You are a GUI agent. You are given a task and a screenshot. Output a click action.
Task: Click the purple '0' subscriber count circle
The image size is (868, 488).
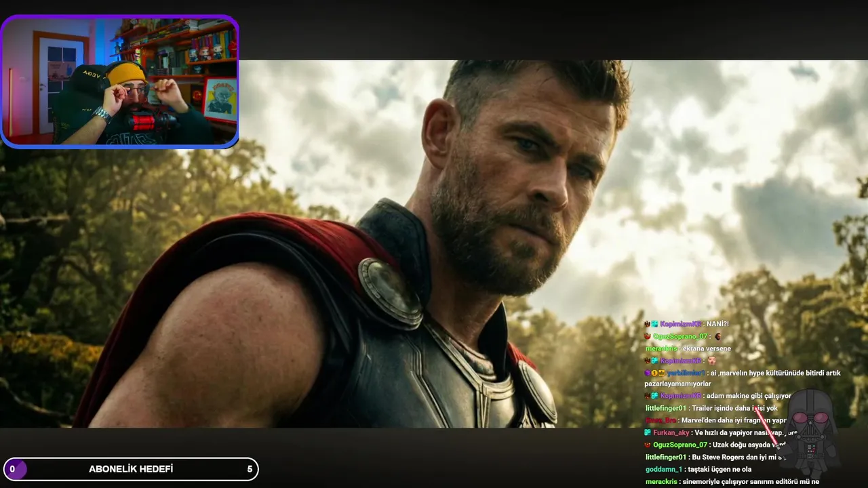[x=15, y=469]
